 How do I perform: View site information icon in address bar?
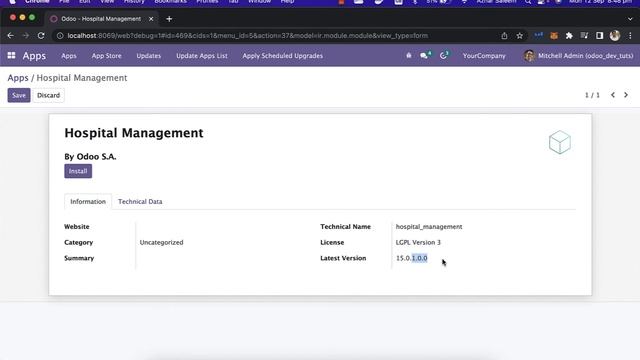60,36
